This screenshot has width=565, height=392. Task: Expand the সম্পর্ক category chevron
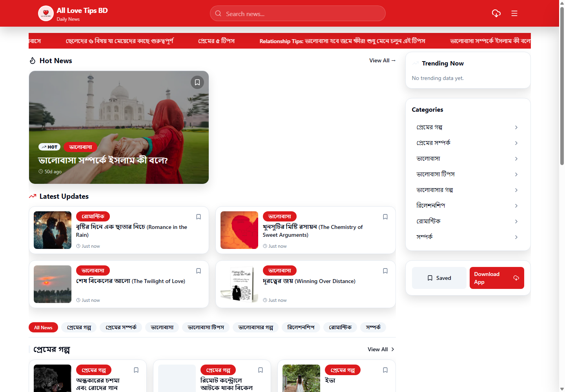click(516, 237)
